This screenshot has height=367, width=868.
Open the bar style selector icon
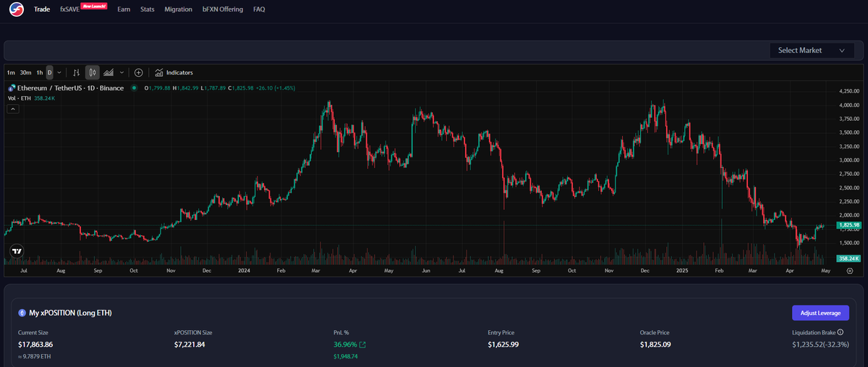[77, 72]
